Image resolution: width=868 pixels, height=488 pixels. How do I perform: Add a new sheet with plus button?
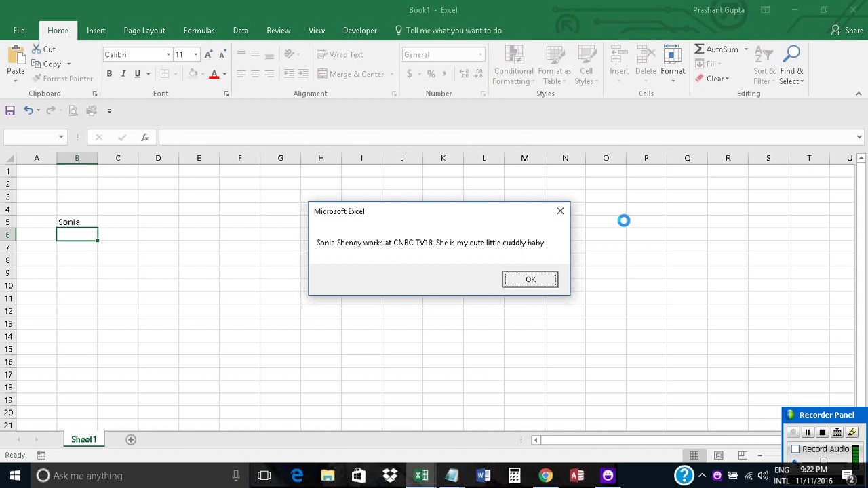[x=131, y=439]
